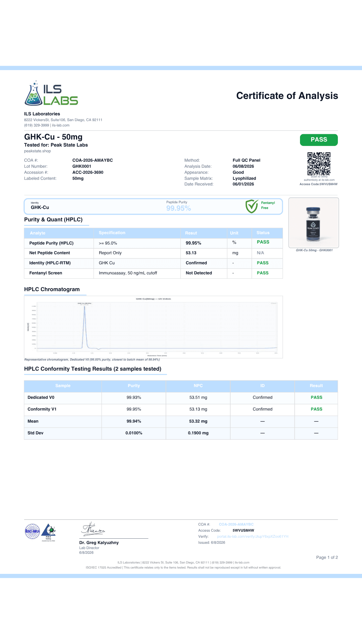Select Immunoassay, 50 ng/mL cutoff cell
The image size is (362, 644).
(128, 273)
